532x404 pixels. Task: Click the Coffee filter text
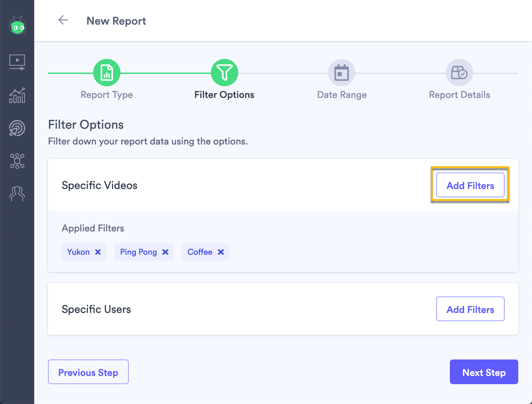tap(200, 252)
